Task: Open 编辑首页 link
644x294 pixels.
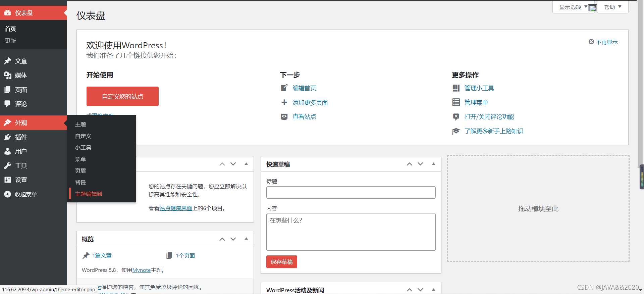Action: tap(304, 88)
